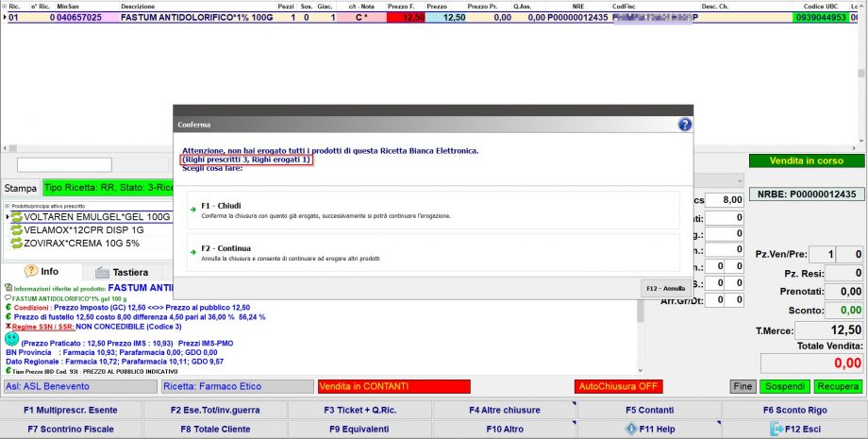Choose F2 - Continua to keep dispensing
The width and height of the screenshot is (868, 439).
point(433,253)
